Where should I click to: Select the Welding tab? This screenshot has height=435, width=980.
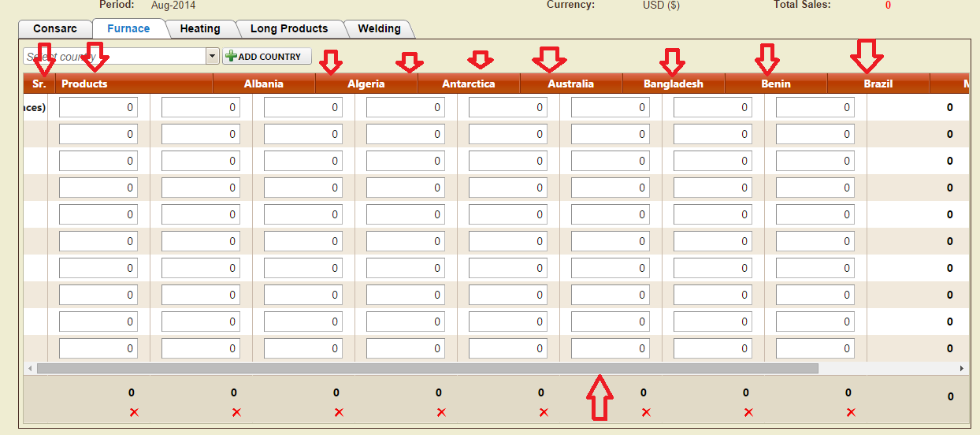coord(380,29)
